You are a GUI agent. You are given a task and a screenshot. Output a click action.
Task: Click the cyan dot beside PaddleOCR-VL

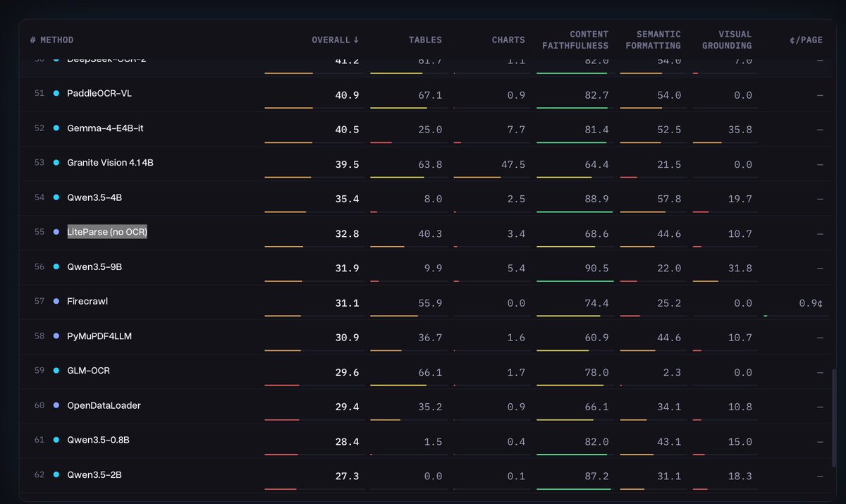tap(56, 94)
